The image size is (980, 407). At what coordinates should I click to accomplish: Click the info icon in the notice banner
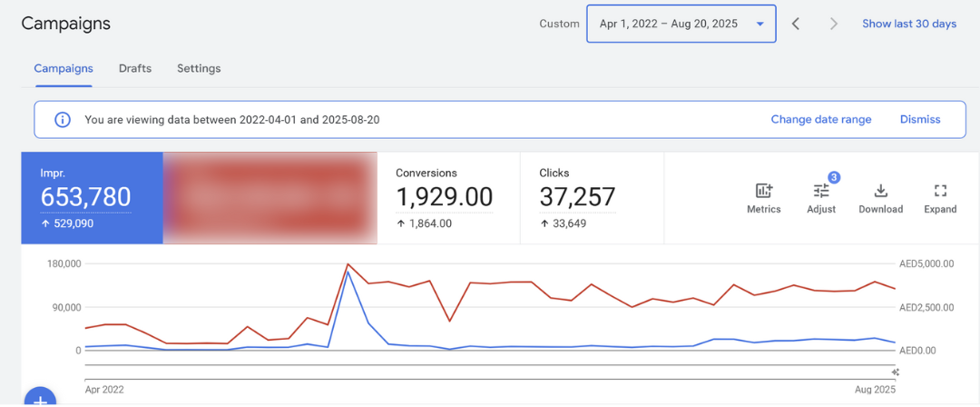[x=63, y=120]
